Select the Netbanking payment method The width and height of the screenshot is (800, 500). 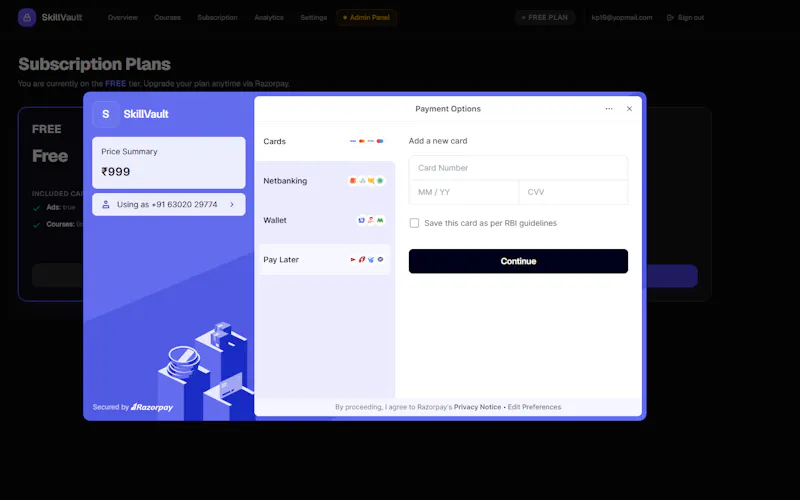click(324, 181)
